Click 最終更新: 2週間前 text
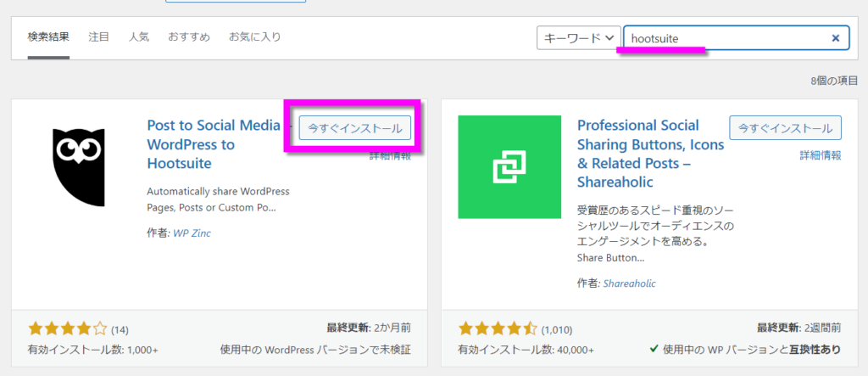 [x=798, y=328]
